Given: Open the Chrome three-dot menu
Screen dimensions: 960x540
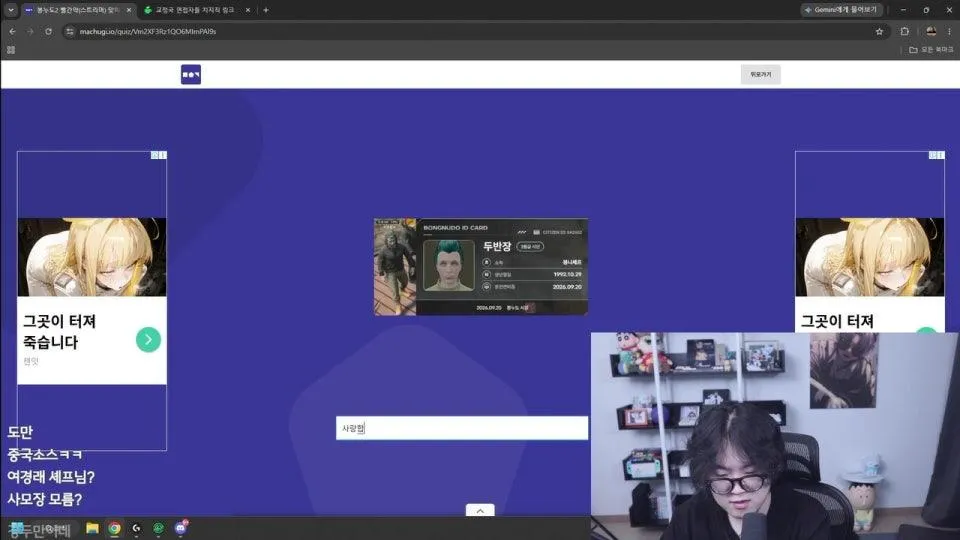Looking at the screenshot, I should tap(949, 31).
